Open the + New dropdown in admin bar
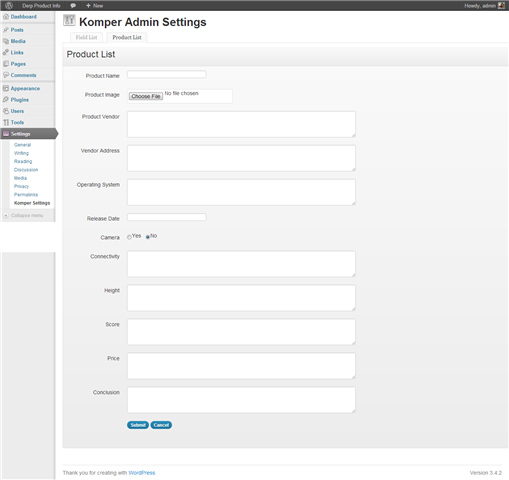 click(x=95, y=6)
